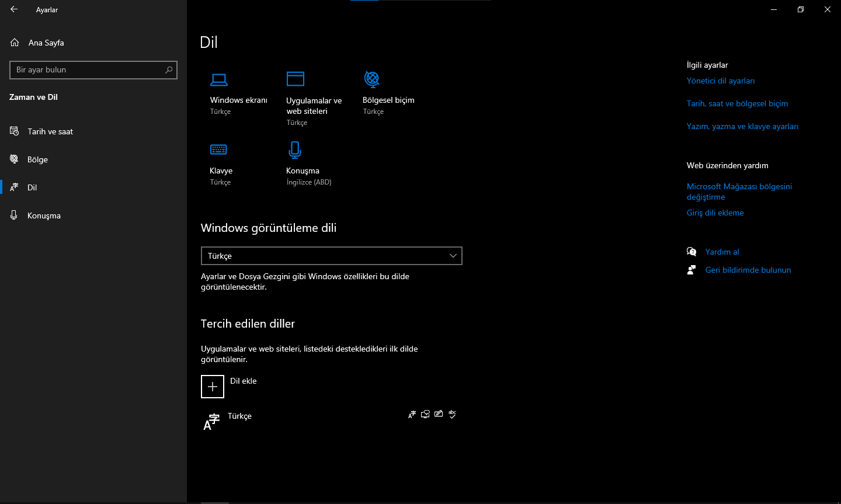Open the Windows ekranı laptop icon
841x504 pixels.
click(x=219, y=79)
